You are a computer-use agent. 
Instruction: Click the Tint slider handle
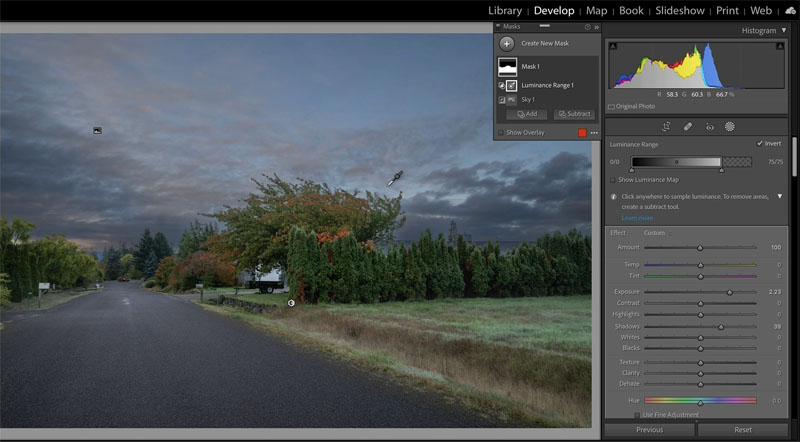click(701, 277)
